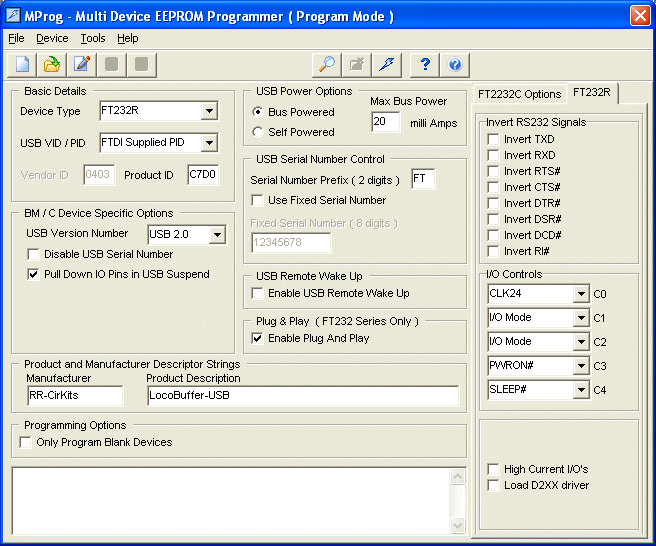This screenshot has width=656, height=546.
Task: Open the C3 PWRON# dropdown
Action: pyautogui.click(x=581, y=366)
